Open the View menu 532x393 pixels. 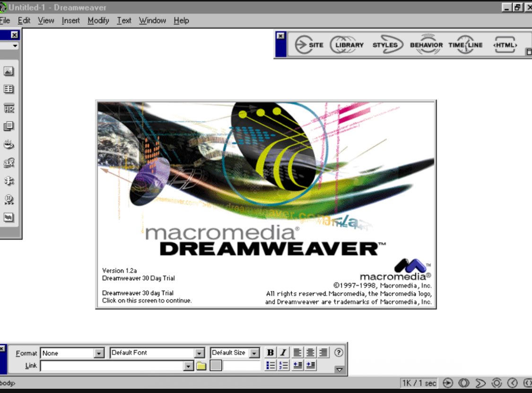click(x=46, y=20)
